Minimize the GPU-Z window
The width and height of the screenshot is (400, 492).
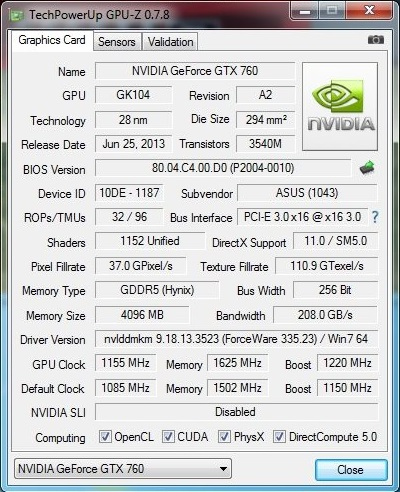305,11
